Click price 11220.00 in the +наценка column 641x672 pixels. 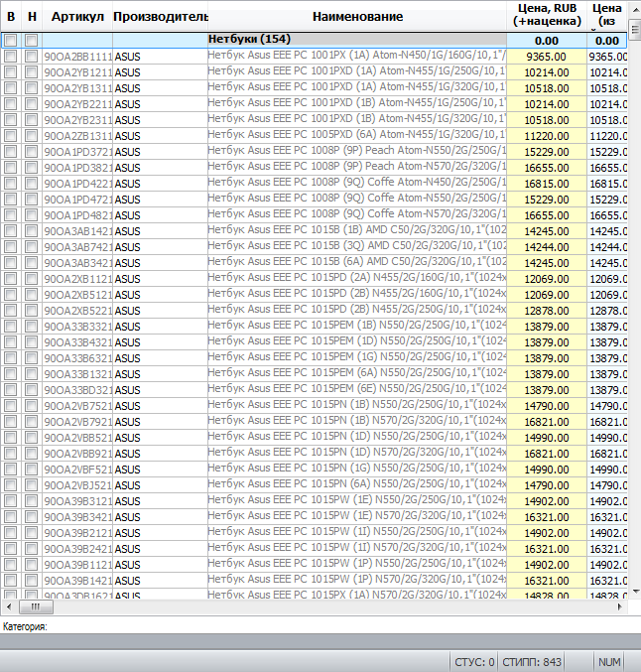[x=547, y=136]
